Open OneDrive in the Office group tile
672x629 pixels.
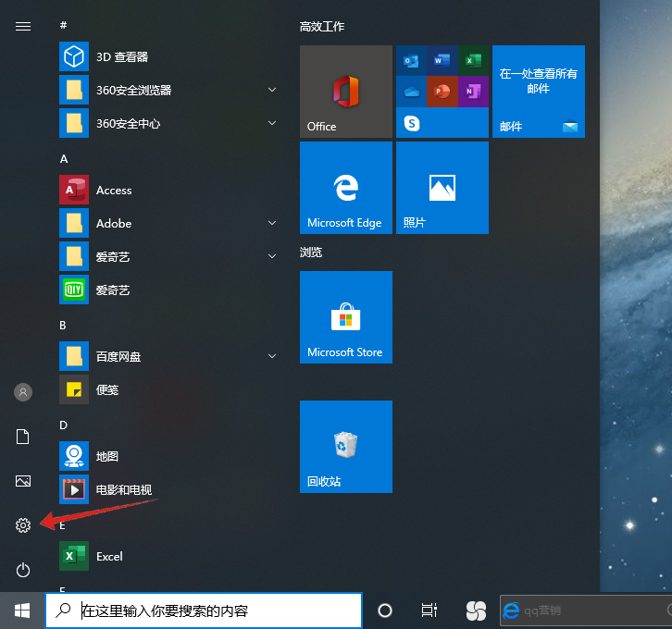tap(411, 92)
